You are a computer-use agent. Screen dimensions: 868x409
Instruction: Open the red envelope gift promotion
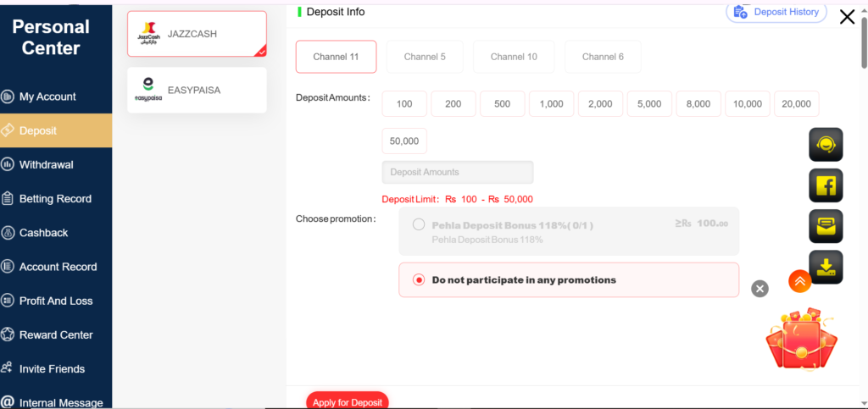pos(801,339)
